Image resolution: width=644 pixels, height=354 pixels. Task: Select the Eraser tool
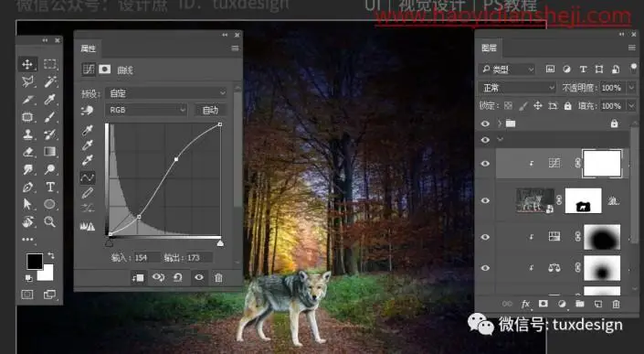(x=27, y=152)
